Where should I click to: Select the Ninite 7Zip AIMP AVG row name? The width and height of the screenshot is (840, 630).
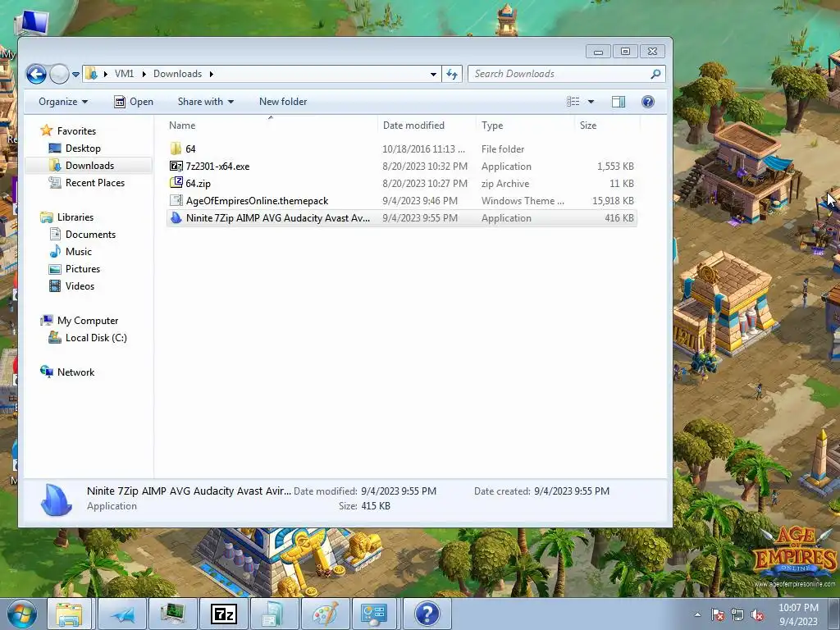pos(278,218)
